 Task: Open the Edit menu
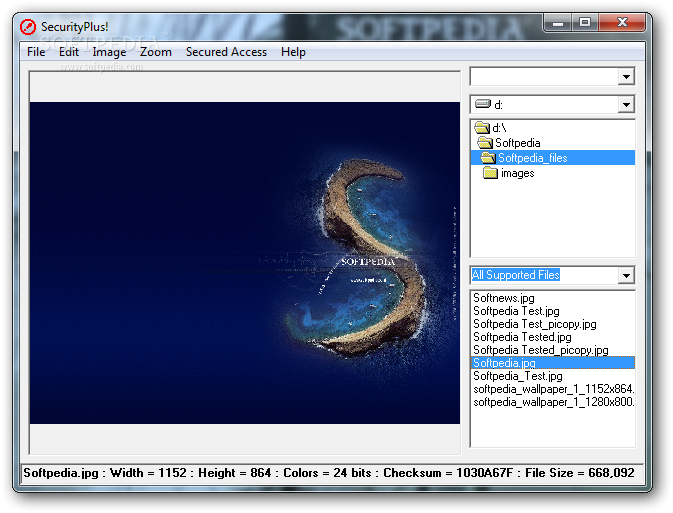68,52
